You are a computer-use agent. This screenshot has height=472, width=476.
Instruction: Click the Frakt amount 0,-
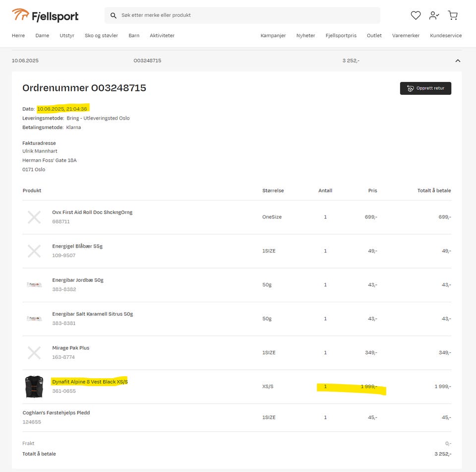click(448, 444)
